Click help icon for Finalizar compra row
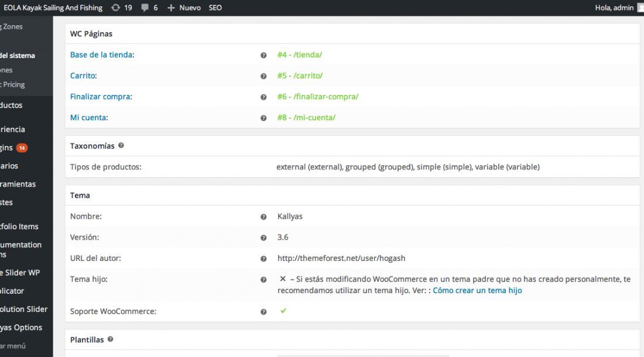The width and height of the screenshot is (644, 357). tap(263, 97)
